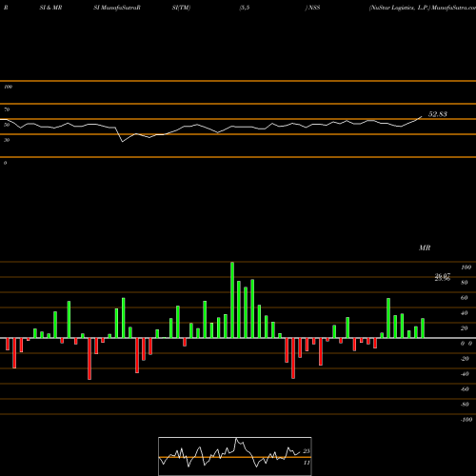Click the value 11 in the mini chart
The height and width of the screenshot is (476, 476).
pyautogui.click(x=307, y=463)
